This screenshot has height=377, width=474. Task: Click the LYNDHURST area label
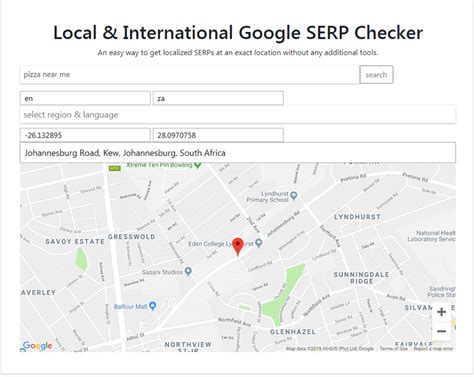[357, 217]
